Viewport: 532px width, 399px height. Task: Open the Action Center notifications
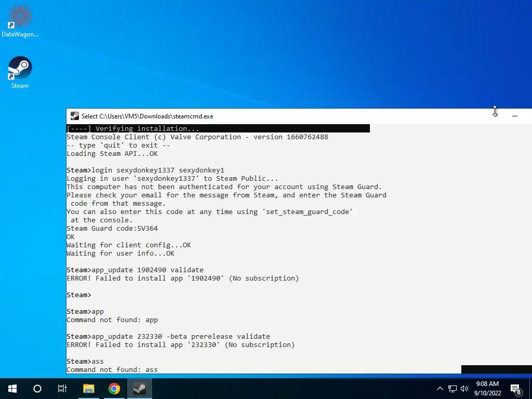[516, 389]
